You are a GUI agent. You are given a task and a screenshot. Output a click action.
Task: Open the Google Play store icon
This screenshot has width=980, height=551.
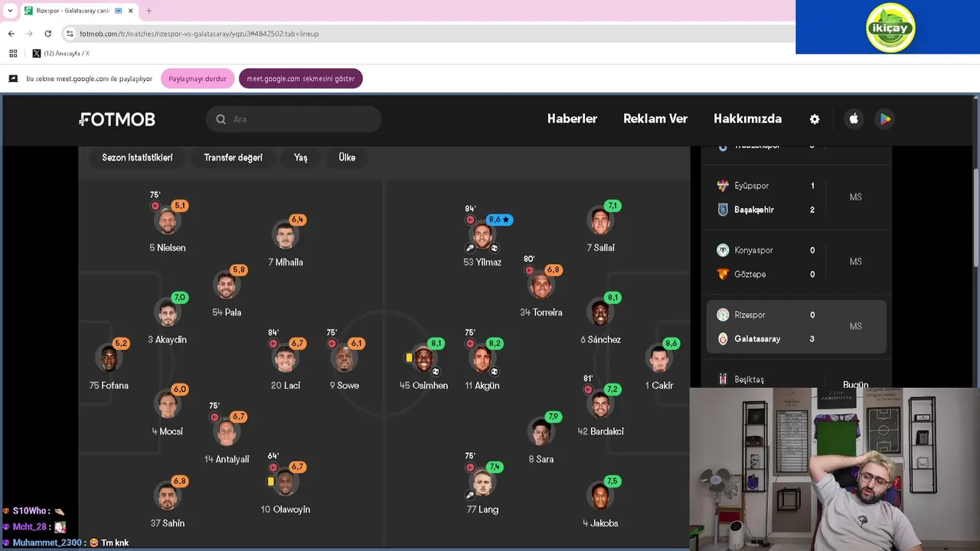click(885, 119)
